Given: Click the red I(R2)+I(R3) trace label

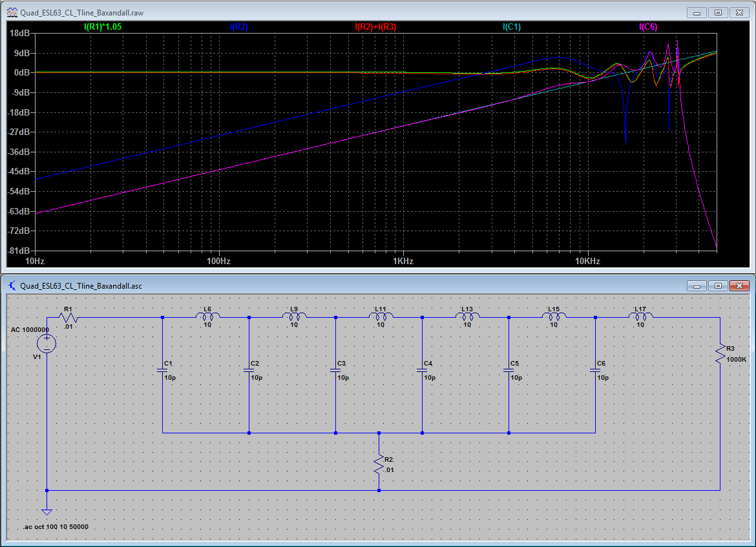Looking at the screenshot, I should point(375,27).
